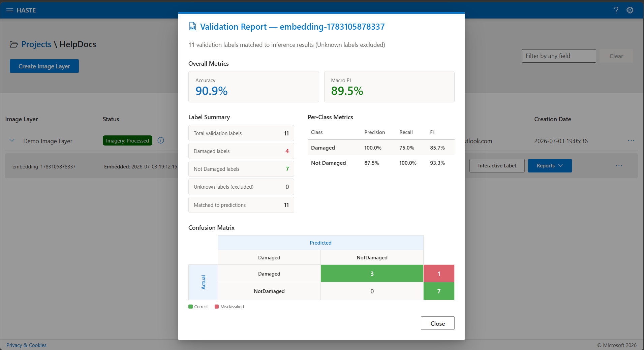Open the Projects breadcrumb link
644x350 pixels.
pyautogui.click(x=36, y=44)
